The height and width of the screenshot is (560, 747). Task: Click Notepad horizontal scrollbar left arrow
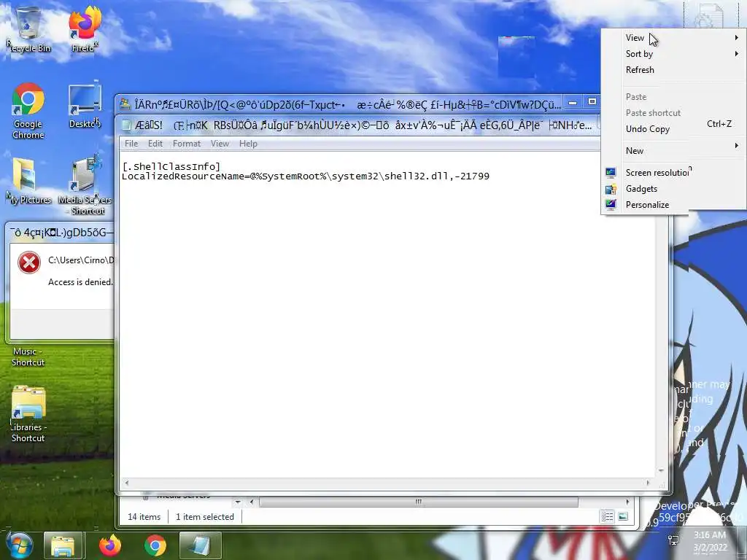(127, 483)
